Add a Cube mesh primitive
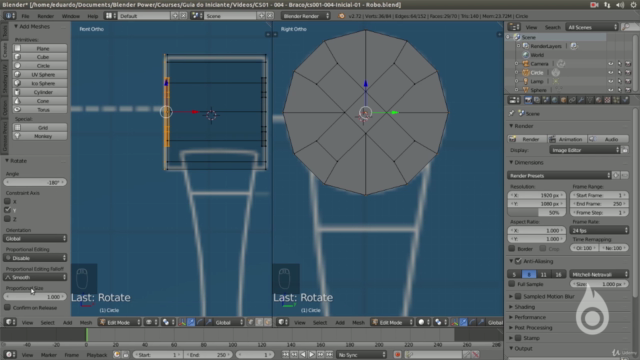Viewport: 640px width, 360px height. click(40, 57)
